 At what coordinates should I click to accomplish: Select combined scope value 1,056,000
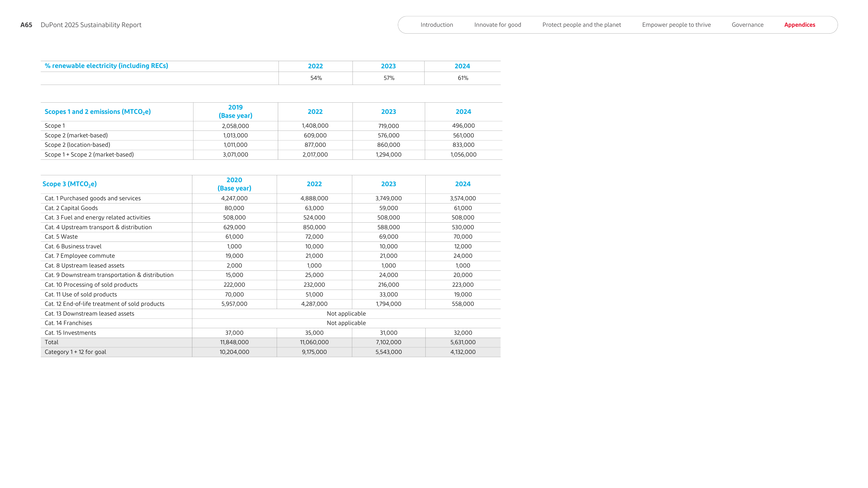coord(463,155)
